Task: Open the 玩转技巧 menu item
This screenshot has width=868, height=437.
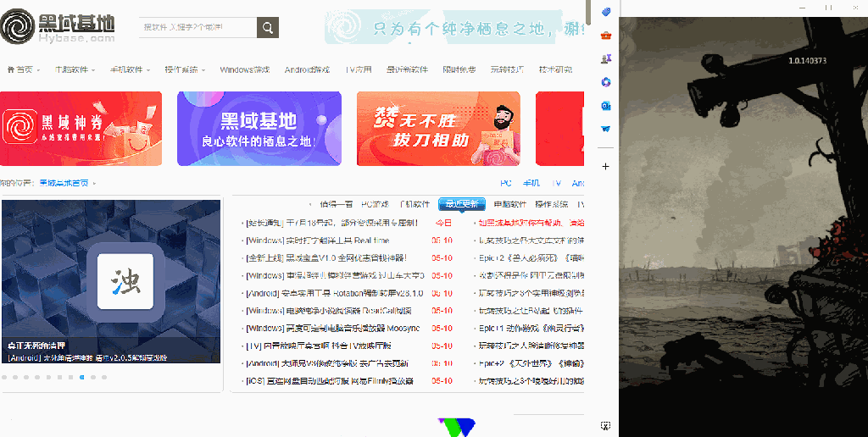Action: point(507,69)
